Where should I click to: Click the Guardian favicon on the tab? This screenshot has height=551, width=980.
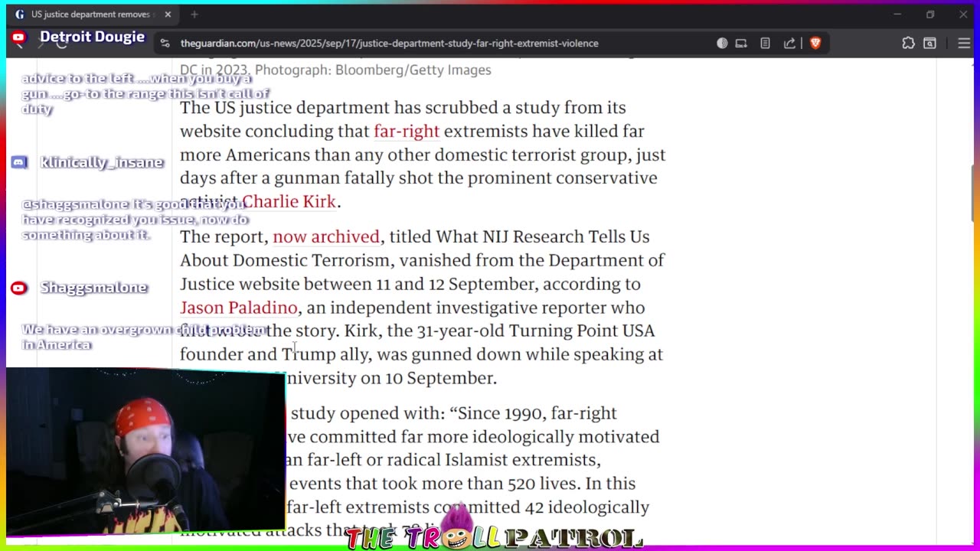coord(20,15)
